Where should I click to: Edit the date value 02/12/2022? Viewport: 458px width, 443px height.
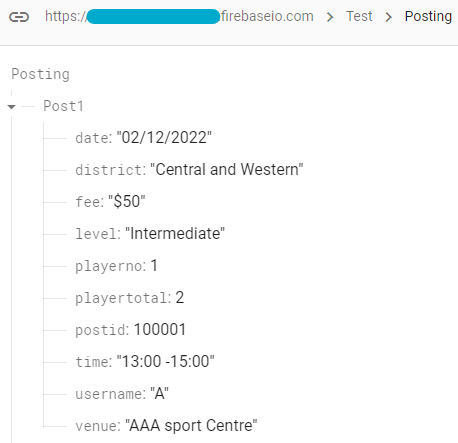(164, 138)
